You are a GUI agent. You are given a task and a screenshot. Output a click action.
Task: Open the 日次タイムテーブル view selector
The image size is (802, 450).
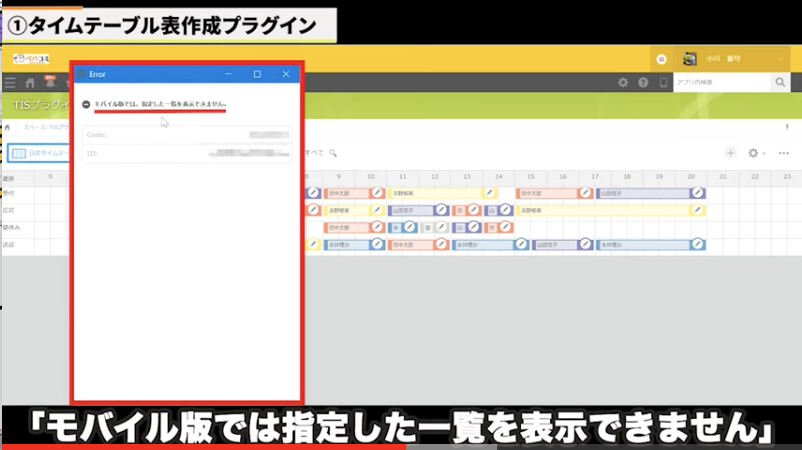click(38, 153)
